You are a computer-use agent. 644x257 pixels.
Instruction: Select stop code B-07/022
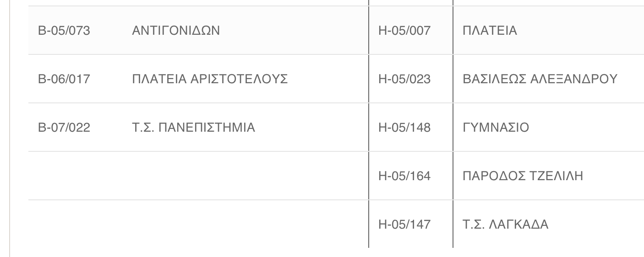point(64,128)
